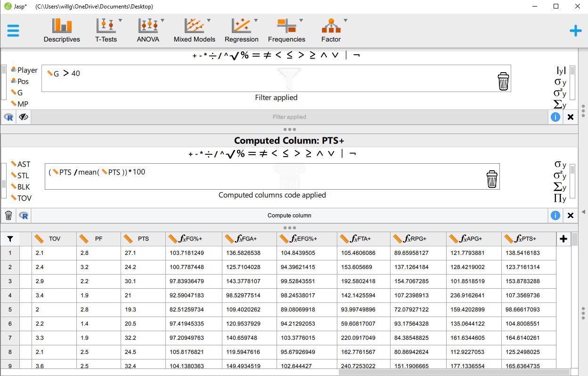The height and width of the screenshot is (376, 588).
Task: Toggle visibility of filtered-out rows with the eye icon
Action: point(23,117)
